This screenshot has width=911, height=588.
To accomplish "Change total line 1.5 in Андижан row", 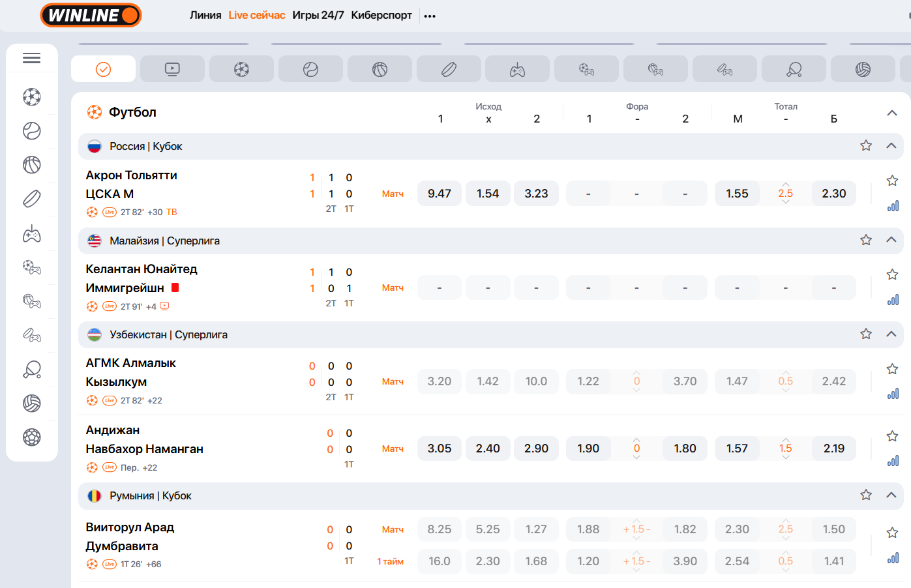I will coord(786,448).
